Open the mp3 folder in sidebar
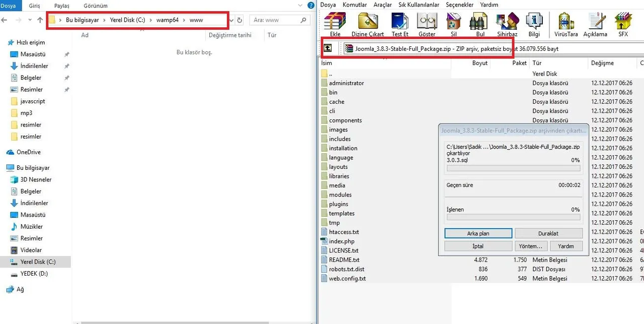The image size is (644, 324). coord(26,113)
